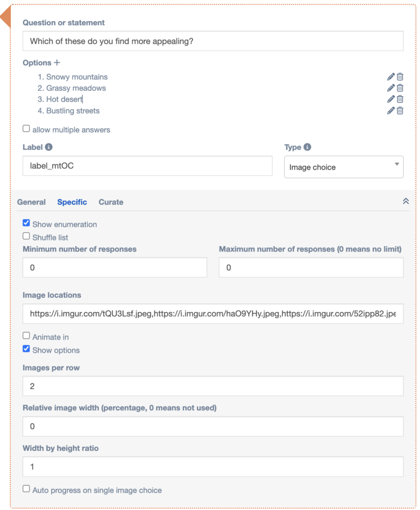Click the question or statement text field
Viewport: 420px width, 510px height.
[213, 41]
